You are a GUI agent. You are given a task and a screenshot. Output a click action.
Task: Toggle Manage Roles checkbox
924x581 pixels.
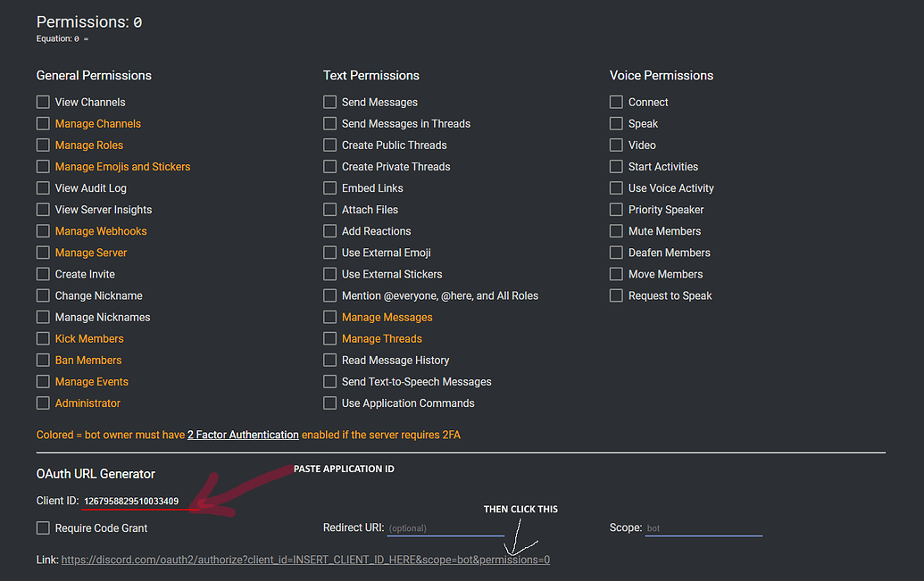[43, 145]
